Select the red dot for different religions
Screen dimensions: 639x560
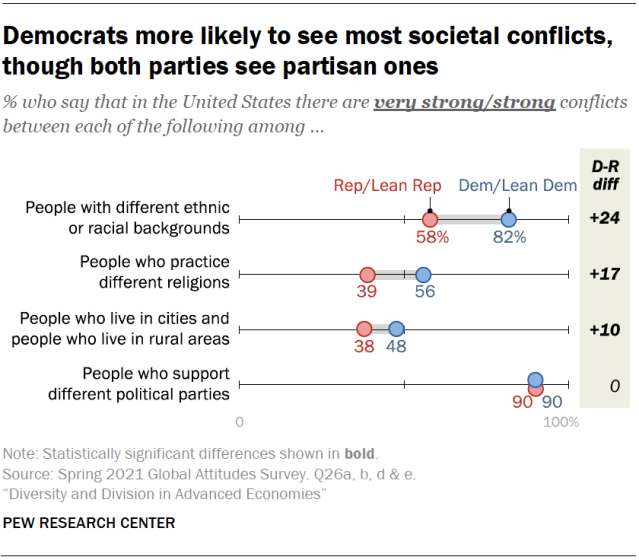point(367,275)
